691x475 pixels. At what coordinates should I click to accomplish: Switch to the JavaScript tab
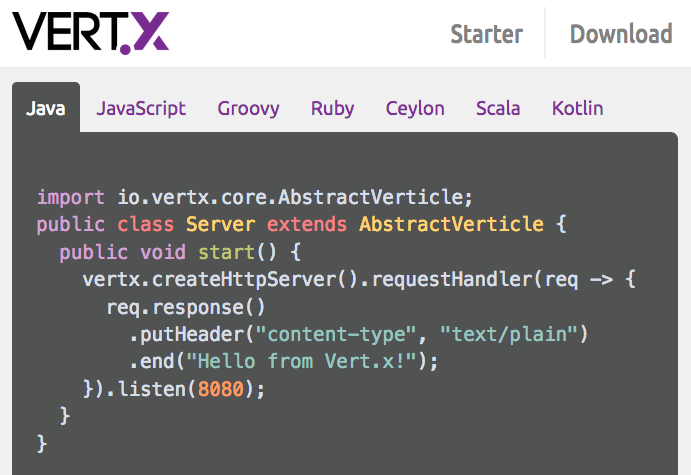click(x=141, y=108)
